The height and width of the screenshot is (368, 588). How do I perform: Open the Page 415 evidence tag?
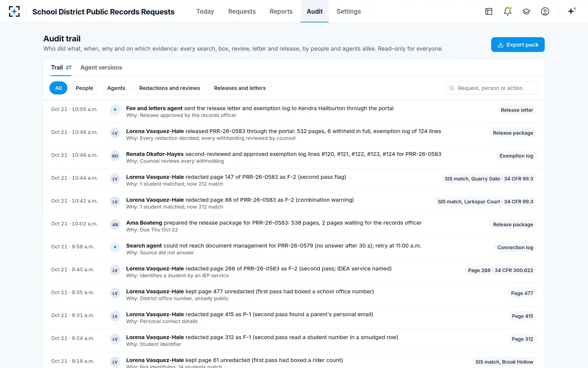[523, 316]
